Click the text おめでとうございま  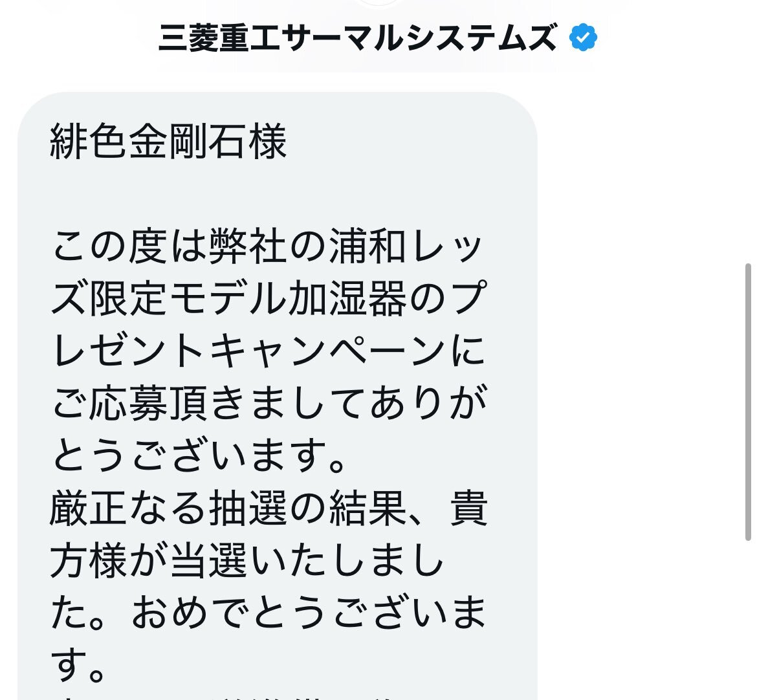tap(309, 612)
